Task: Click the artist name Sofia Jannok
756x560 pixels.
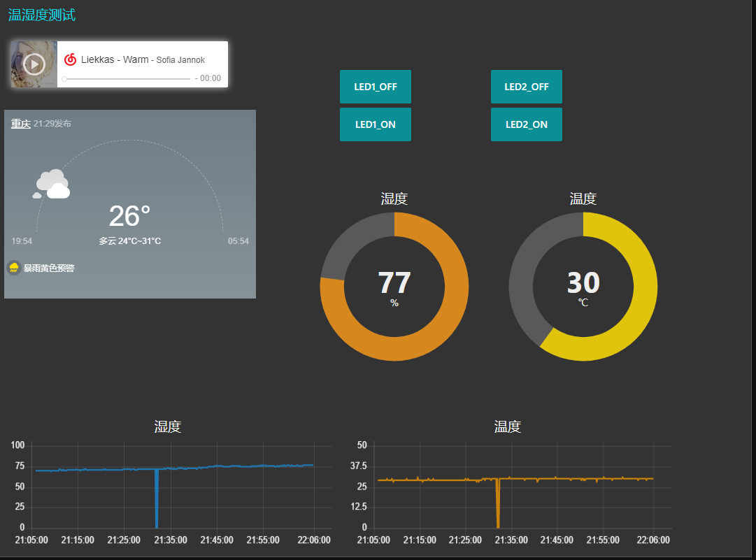Action: point(180,59)
